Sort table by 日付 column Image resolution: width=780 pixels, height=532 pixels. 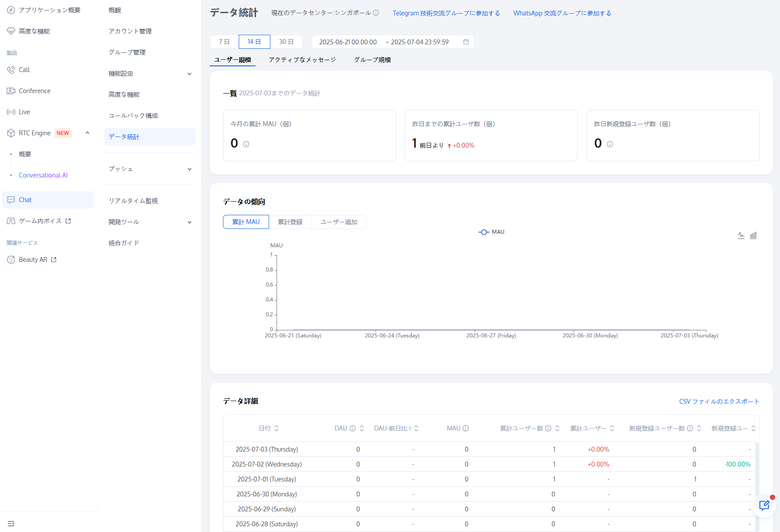tap(277, 428)
